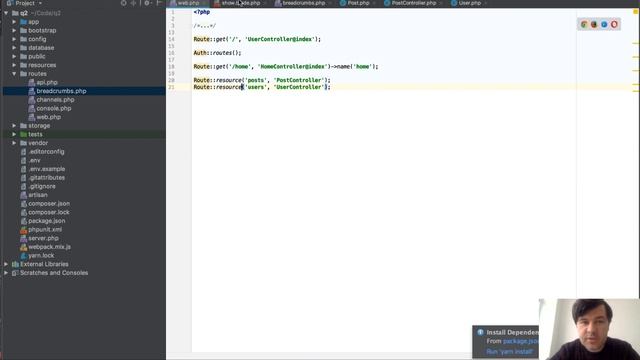This screenshot has width=640, height=360.
Task: Select .gitignore file
Action: click(x=42, y=186)
